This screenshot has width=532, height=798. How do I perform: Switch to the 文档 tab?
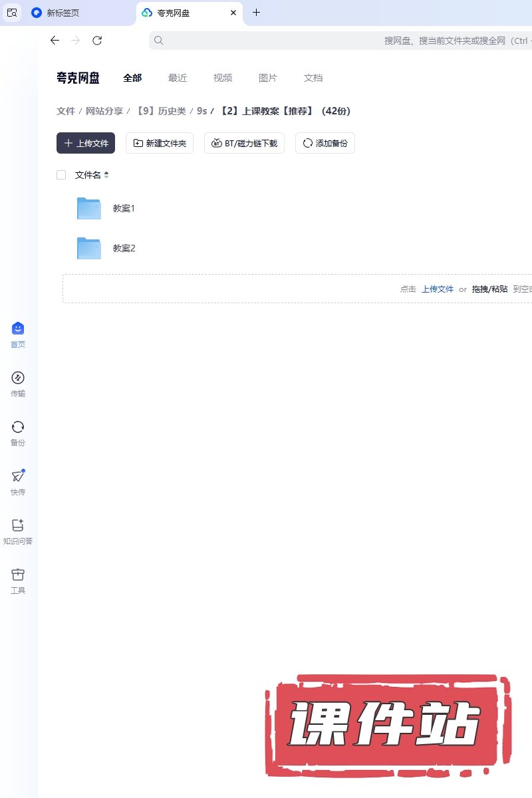[313, 78]
